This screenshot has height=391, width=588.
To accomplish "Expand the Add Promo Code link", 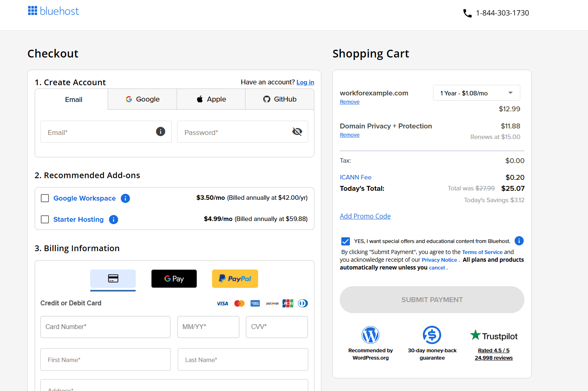I will [x=365, y=216].
